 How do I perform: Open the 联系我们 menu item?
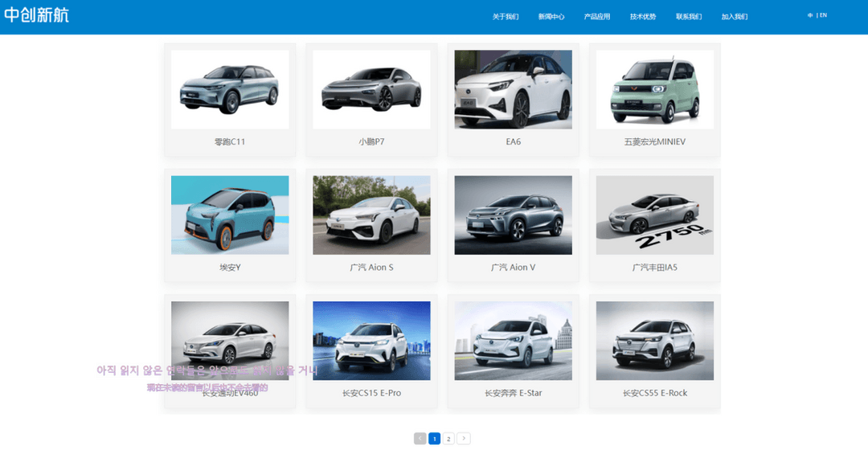pyautogui.click(x=689, y=17)
